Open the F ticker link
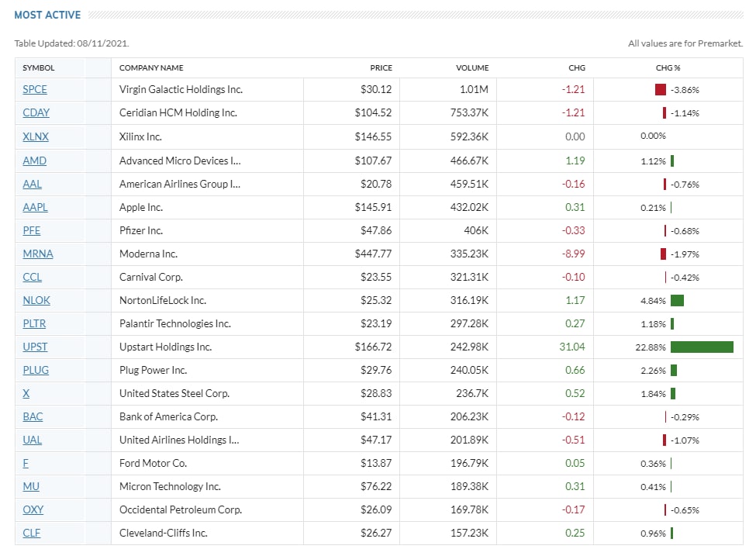 (x=26, y=464)
